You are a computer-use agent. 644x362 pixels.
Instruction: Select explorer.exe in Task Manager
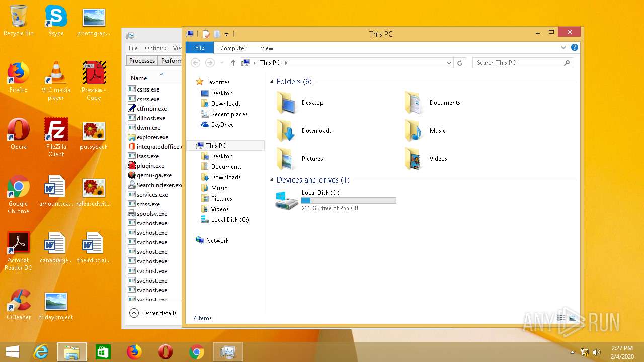pyautogui.click(x=153, y=137)
